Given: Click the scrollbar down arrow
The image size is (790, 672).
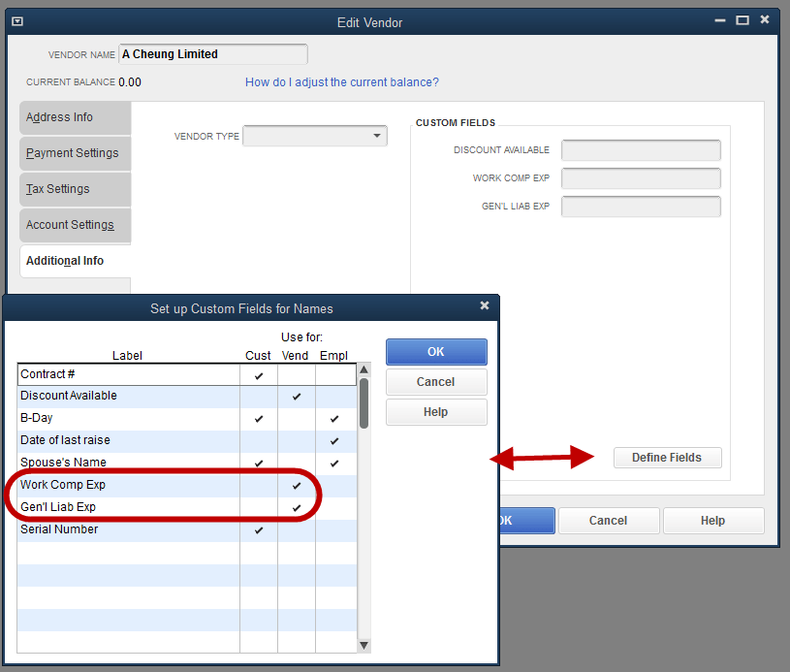Looking at the screenshot, I should pyautogui.click(x=363, y=644).
